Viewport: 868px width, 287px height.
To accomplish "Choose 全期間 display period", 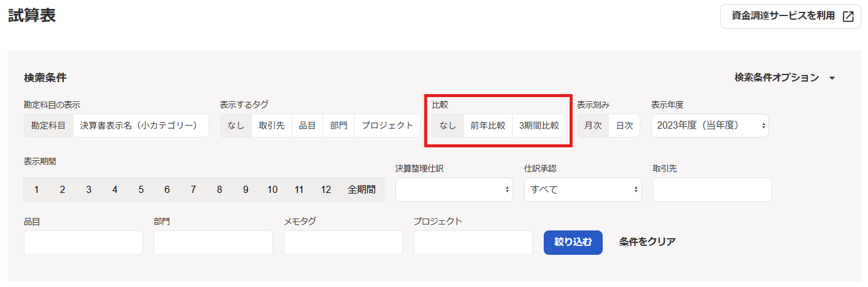I will pos(362,190).
